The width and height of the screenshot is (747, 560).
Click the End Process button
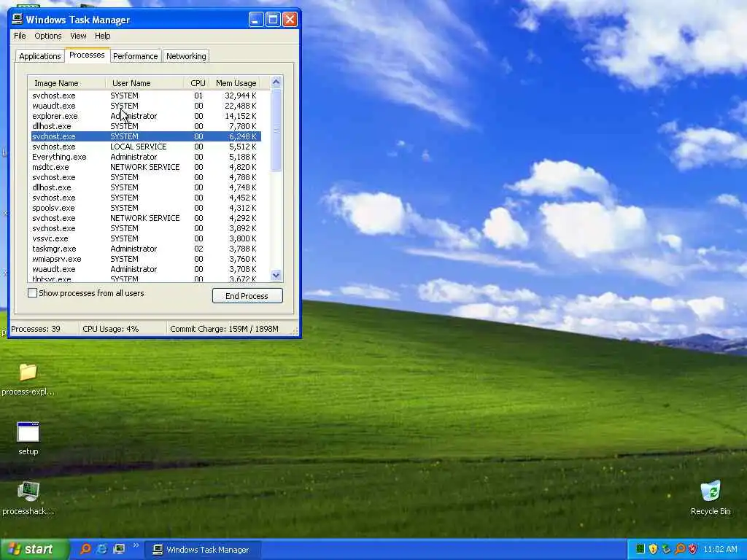[x=247, y=296]
